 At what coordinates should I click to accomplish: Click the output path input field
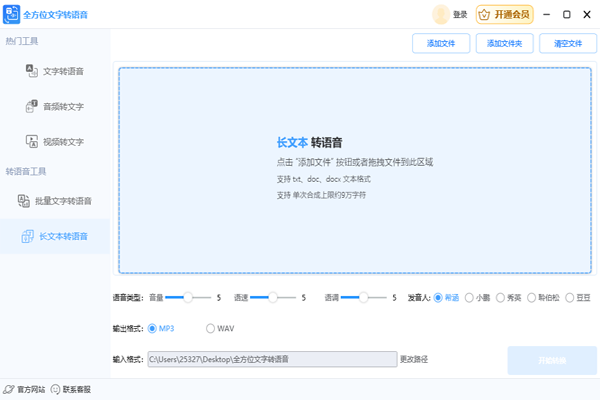pyautogui.click(x=272, y=359)
